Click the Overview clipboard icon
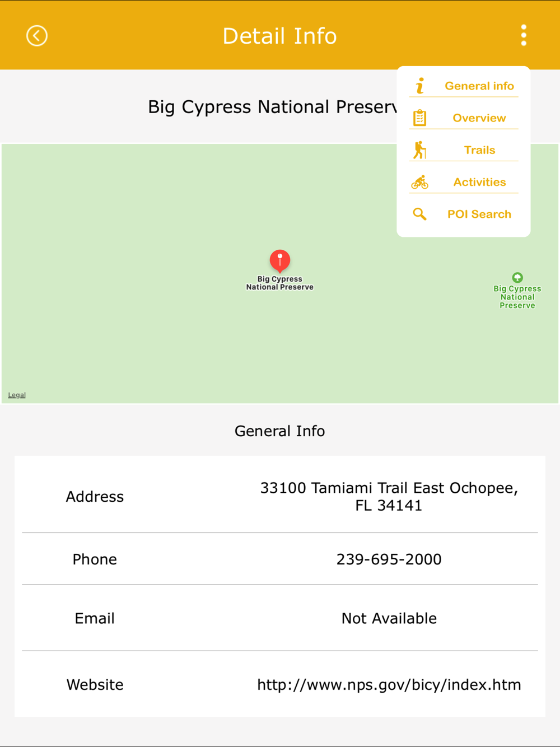 coord(420,118)
